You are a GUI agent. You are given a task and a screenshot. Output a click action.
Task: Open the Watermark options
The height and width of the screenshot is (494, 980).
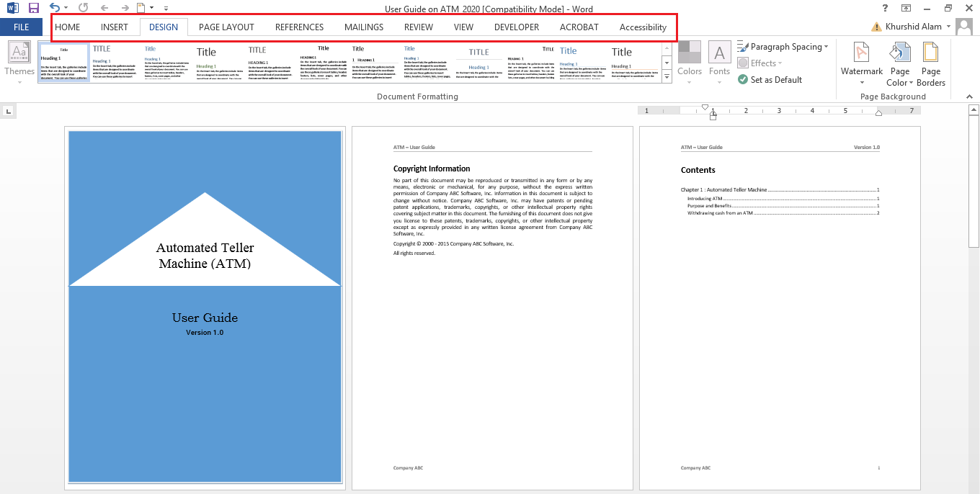pos(861,63)
